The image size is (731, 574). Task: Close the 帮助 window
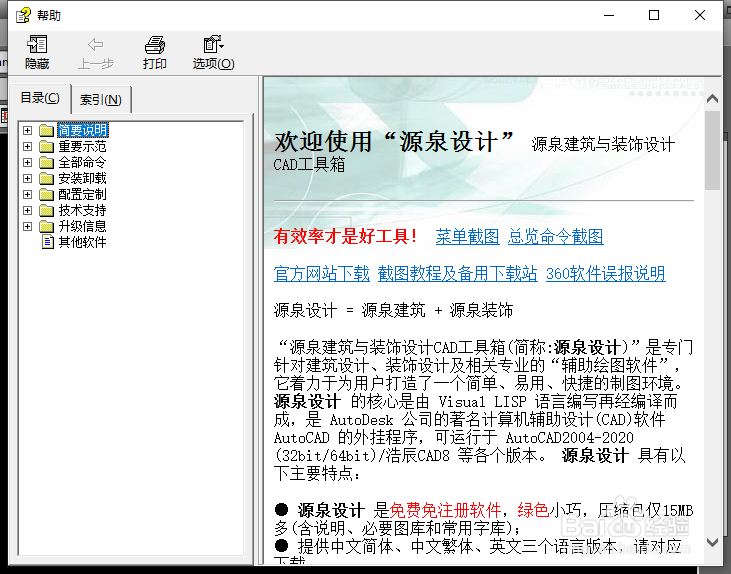coord(700,15)
